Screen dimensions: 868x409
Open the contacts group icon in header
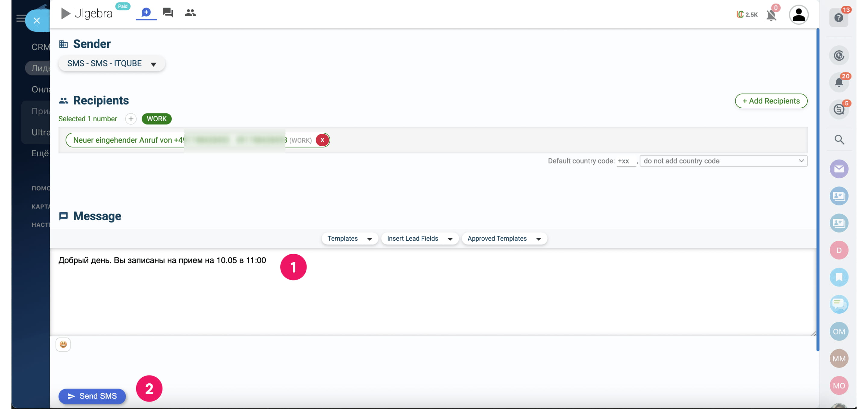[190, 13]
